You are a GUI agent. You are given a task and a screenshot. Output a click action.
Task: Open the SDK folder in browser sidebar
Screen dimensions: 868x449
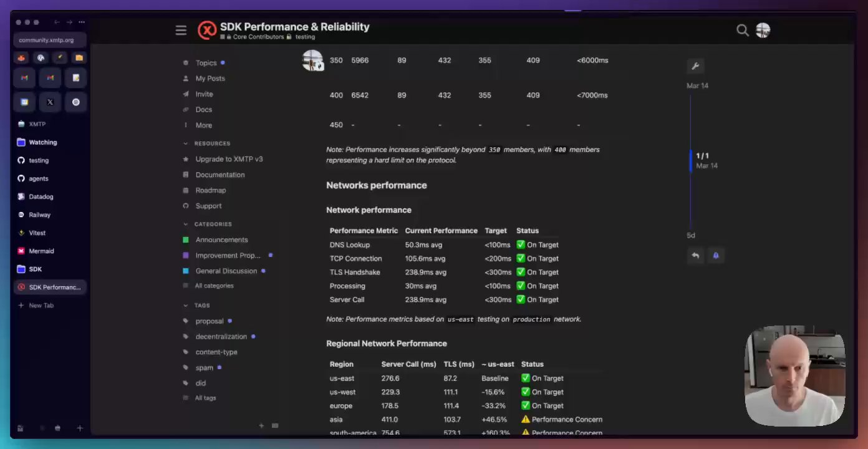click(36, 269)
